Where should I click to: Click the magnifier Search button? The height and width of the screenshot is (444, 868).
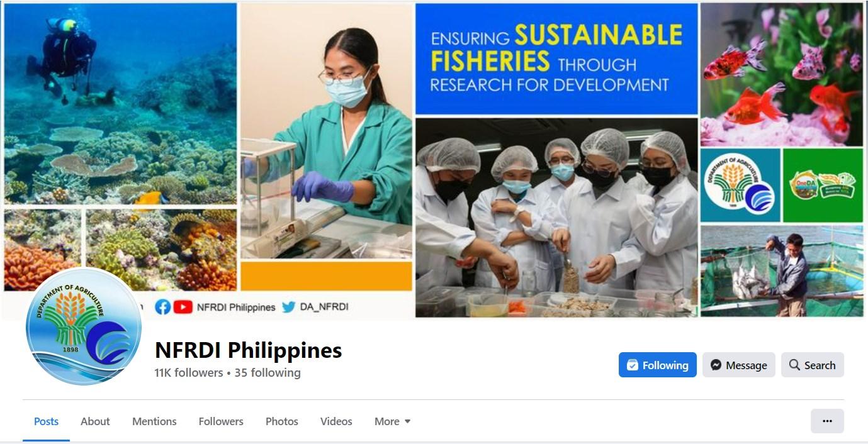click(813, 365)
